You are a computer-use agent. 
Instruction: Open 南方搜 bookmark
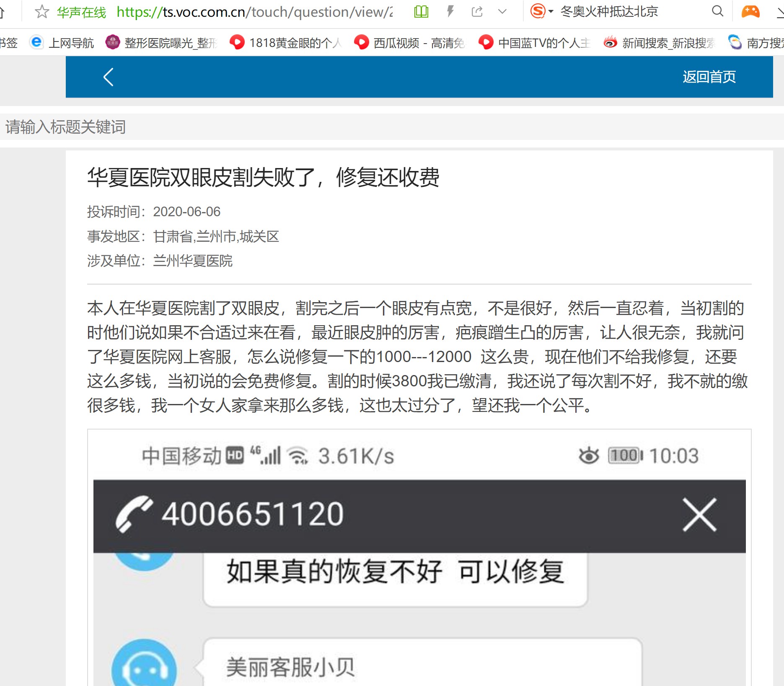(x=756, y=43)
